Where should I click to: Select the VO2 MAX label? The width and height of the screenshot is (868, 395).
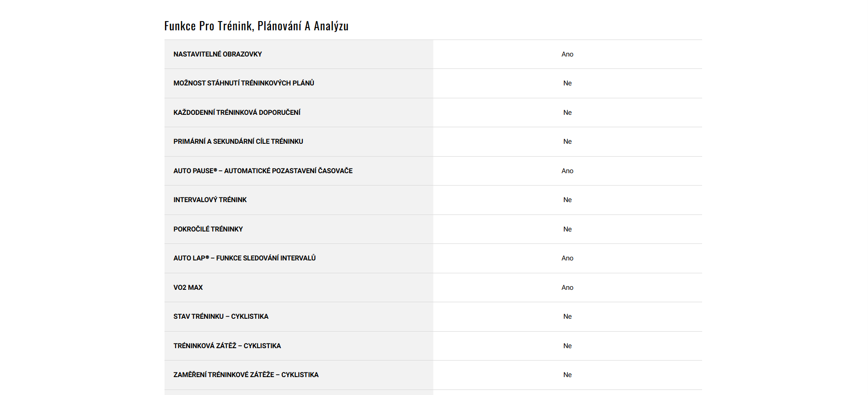click(x=188, y=288)
